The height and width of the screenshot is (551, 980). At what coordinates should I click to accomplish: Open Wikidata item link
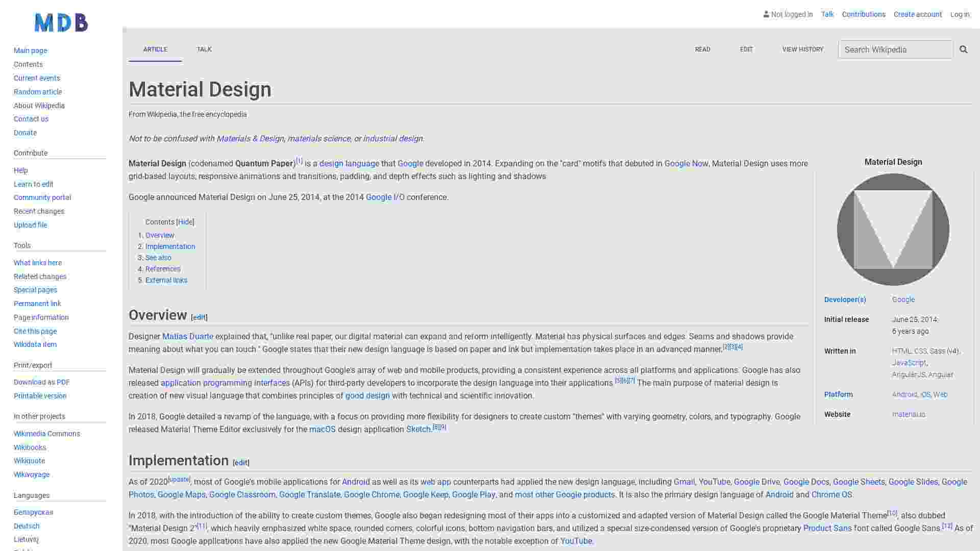[x=35, y=344]
